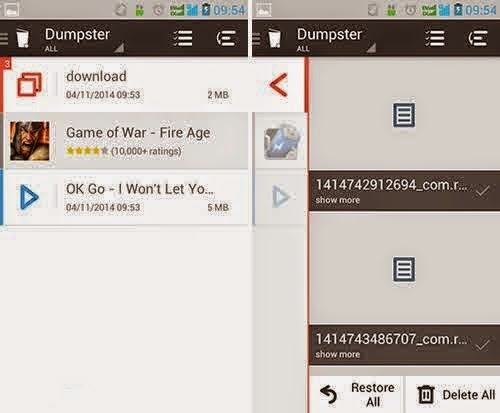Tap the star rating of Game of War

pos(87,151)
